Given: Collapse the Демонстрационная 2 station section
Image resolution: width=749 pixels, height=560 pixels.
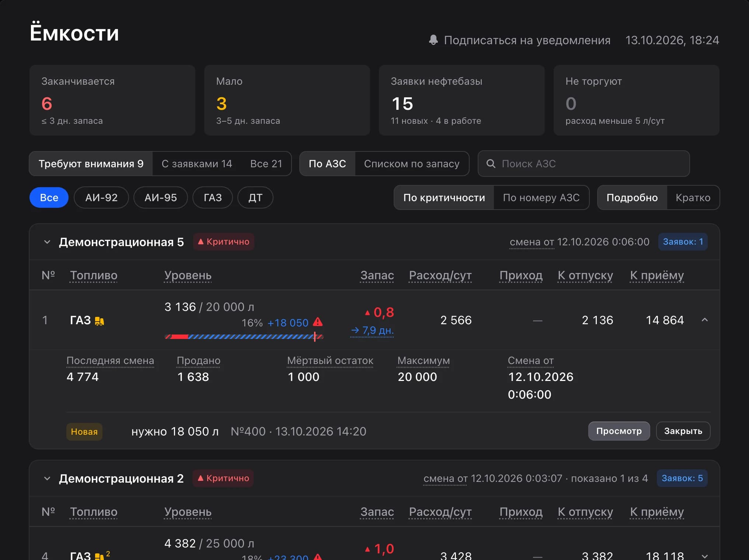Looking at the screenshot, I should pos(47,478).
